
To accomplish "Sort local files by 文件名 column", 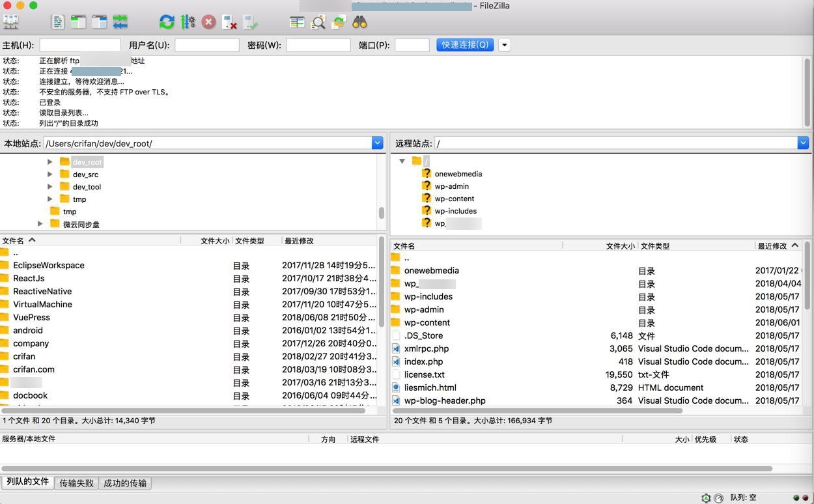I will click(91, 240).
